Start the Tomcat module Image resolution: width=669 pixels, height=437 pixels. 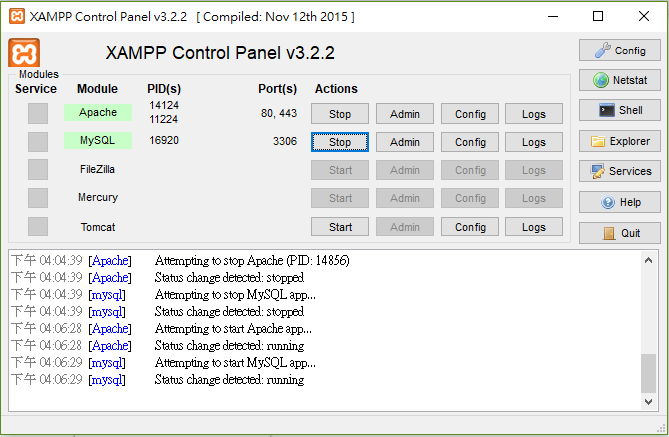[340, 227]
